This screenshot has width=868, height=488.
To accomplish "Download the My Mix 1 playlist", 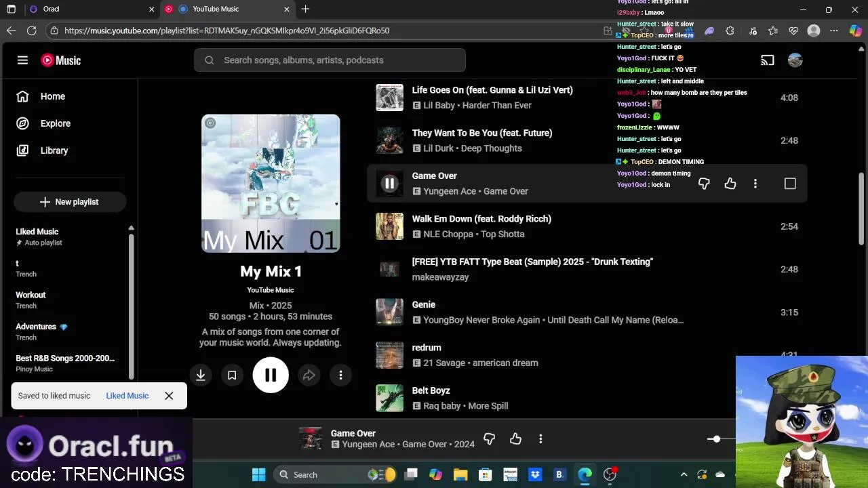I will [201, 375].
